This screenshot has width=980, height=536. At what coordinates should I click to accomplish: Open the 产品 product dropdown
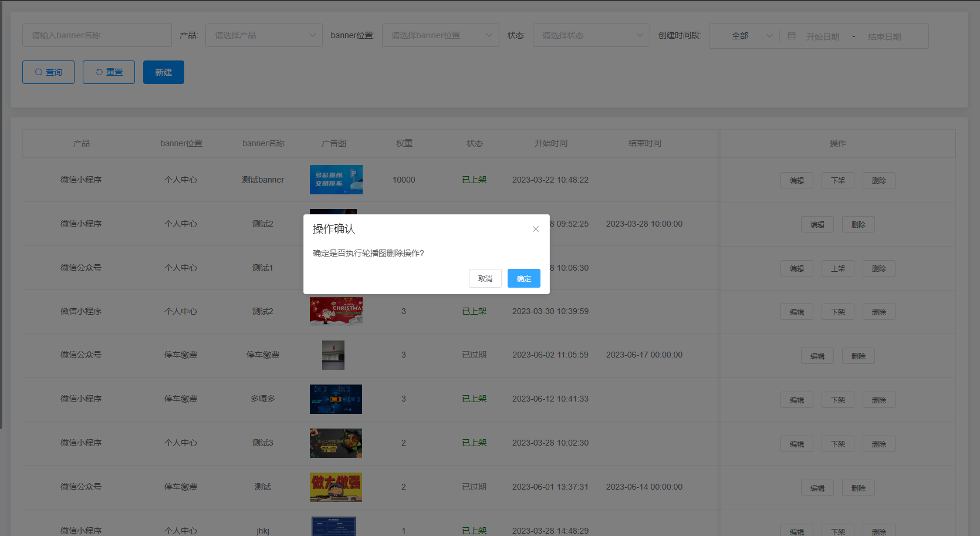[264, 35]
